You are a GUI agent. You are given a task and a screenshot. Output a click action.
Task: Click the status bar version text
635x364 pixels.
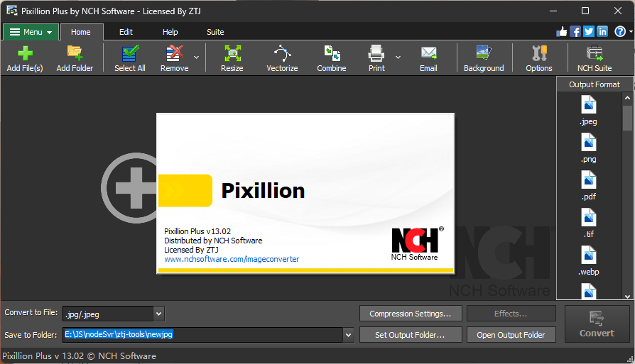point(80,356)
